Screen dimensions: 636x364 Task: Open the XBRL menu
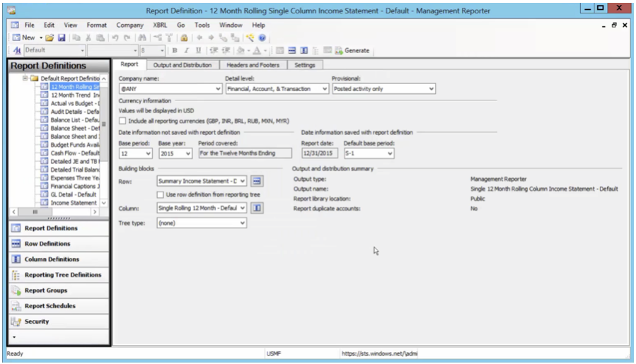(160, 25)
